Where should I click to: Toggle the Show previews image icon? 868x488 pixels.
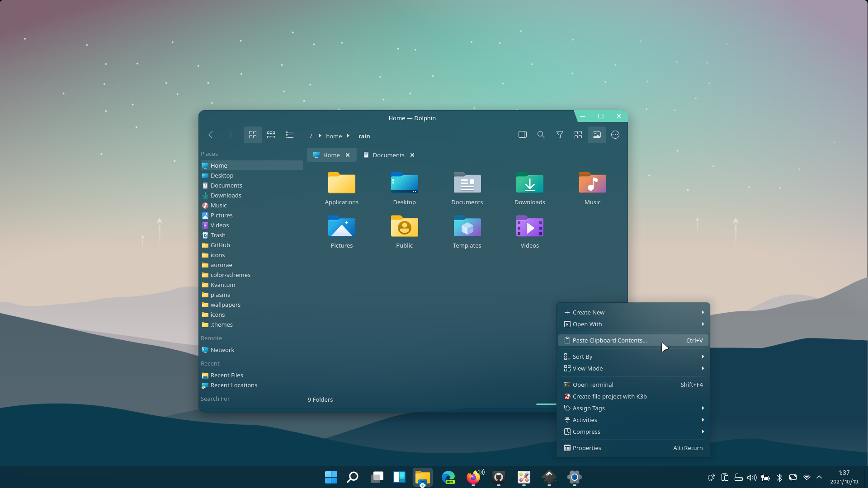pos(597,135)
